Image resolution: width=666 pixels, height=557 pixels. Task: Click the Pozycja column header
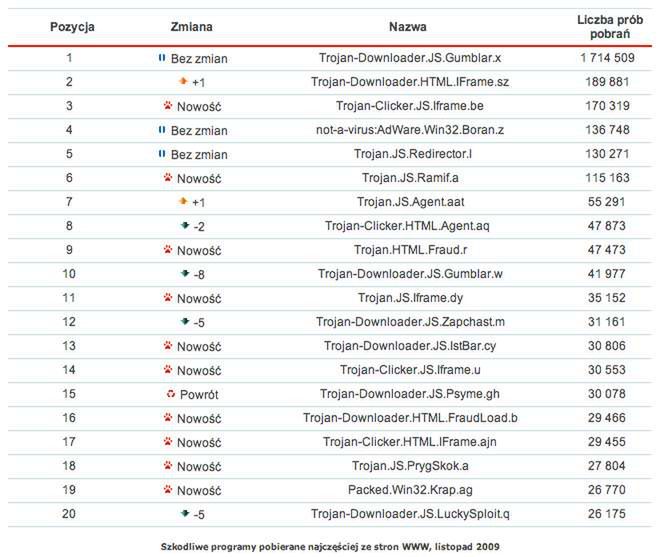(x=72, y=27)
